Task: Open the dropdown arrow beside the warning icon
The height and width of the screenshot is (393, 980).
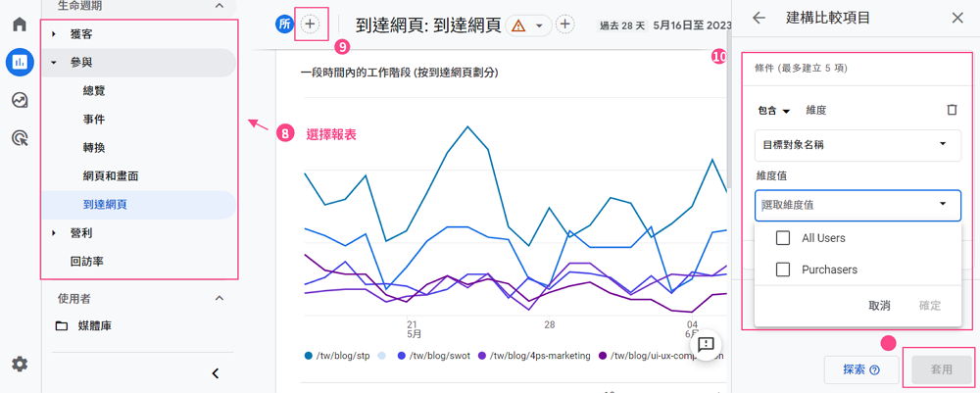Action: pos(538,25)
